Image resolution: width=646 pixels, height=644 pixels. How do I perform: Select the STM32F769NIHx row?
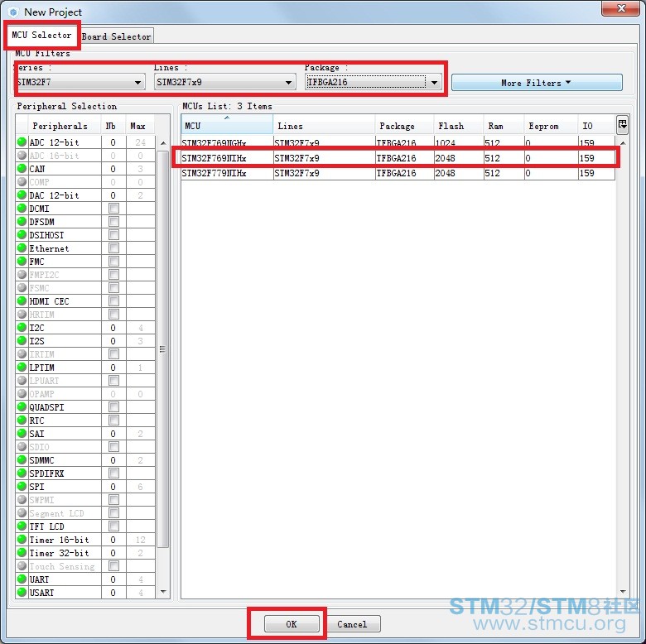coord(398,158)
